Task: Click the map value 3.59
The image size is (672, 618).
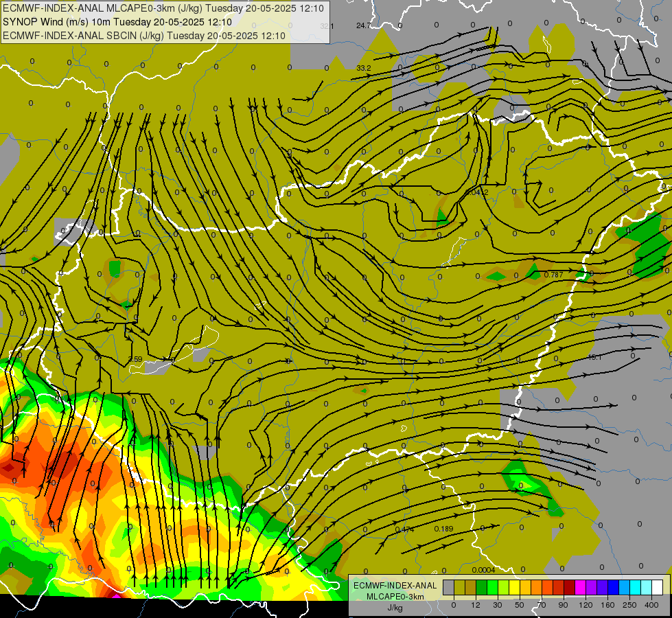Action: (135, 359)
